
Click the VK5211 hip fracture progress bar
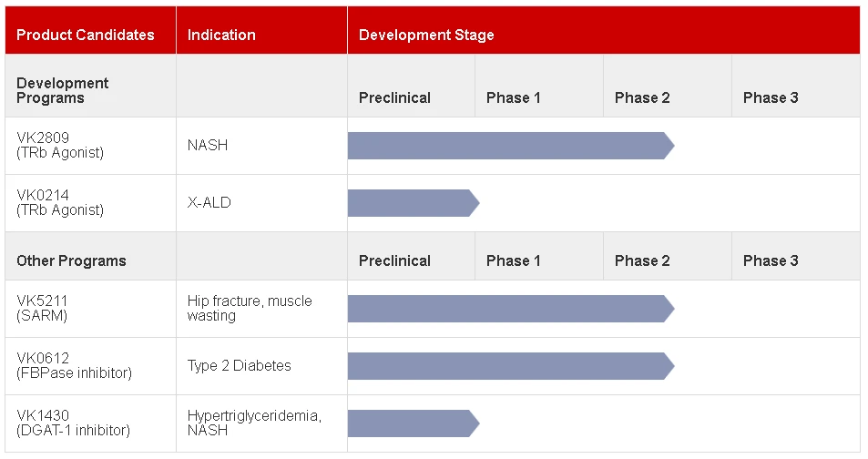tap(510, 309)
